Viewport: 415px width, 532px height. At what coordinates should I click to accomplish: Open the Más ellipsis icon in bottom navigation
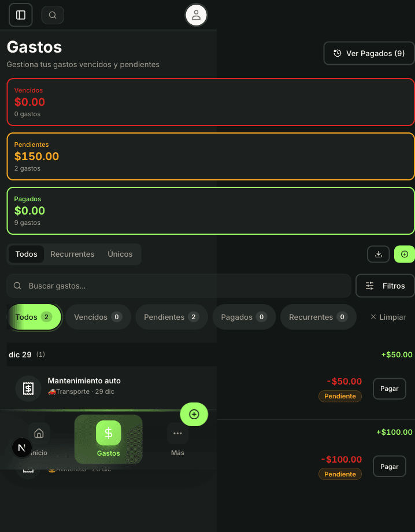point(177,433)
